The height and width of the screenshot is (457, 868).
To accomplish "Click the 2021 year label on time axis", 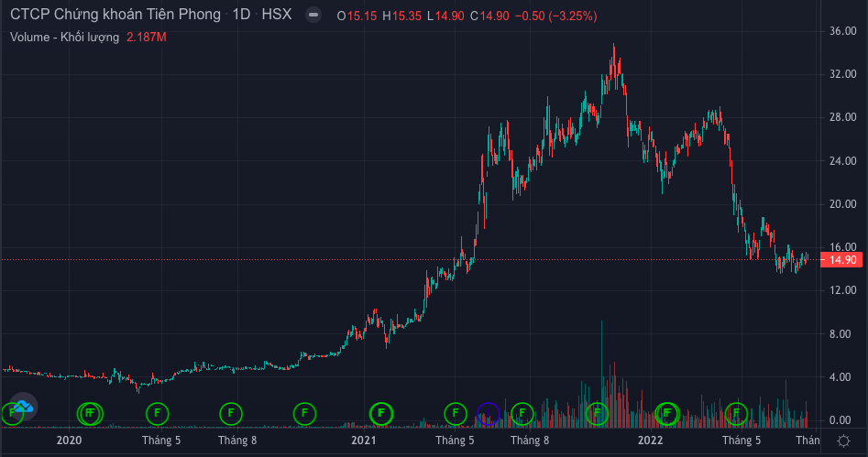I will [363, 441].
